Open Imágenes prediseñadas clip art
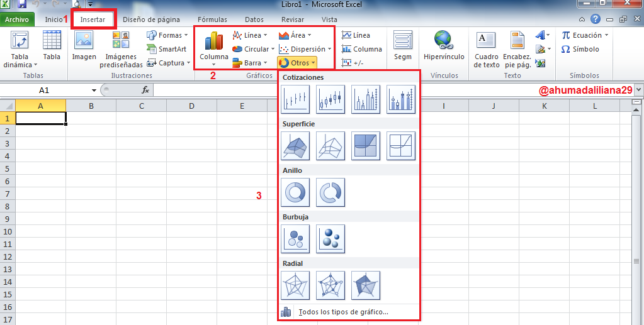The image size is (644, 325). tap(121, 49)
